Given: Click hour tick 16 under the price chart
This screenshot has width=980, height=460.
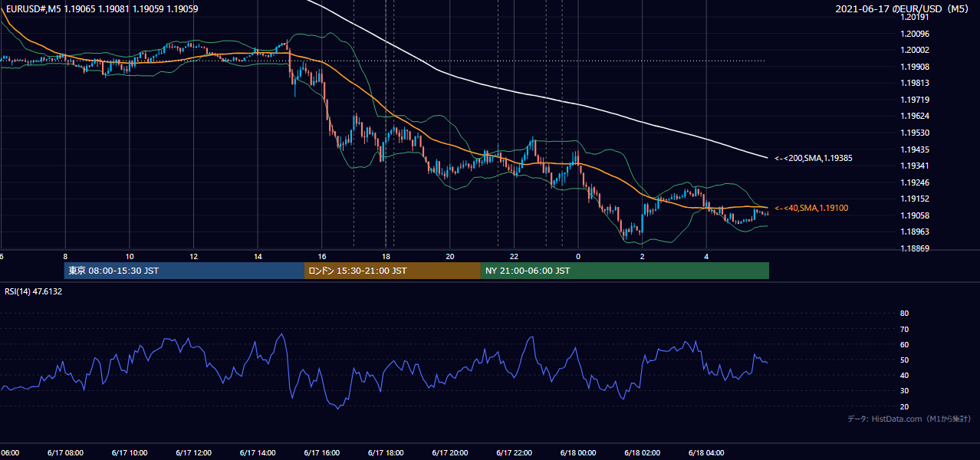Looking at the screenshot, I should pos(322,256).
